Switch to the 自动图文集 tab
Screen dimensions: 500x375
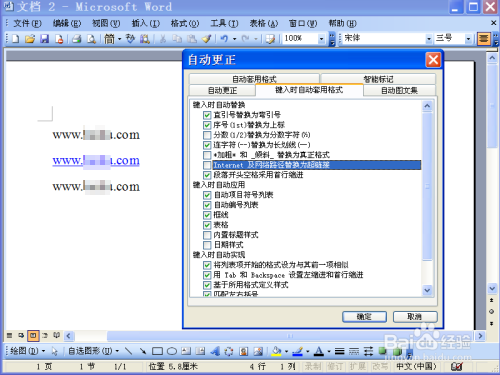[x=399, y=90]
